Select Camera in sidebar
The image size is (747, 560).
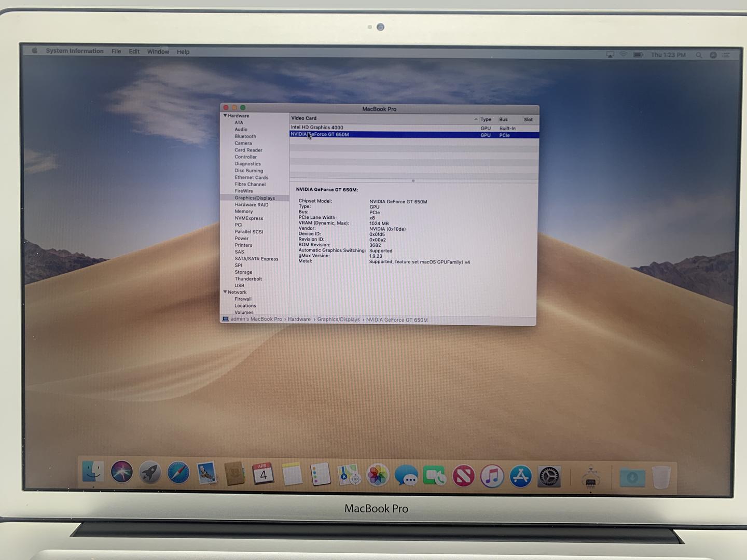click(x=243, y=143)
